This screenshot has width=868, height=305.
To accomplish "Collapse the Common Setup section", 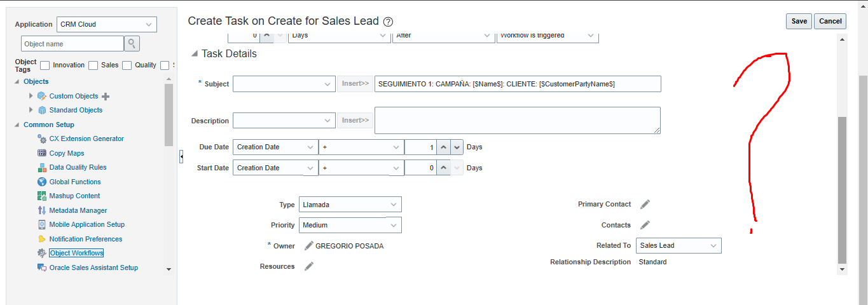I will tap(17, 125).
